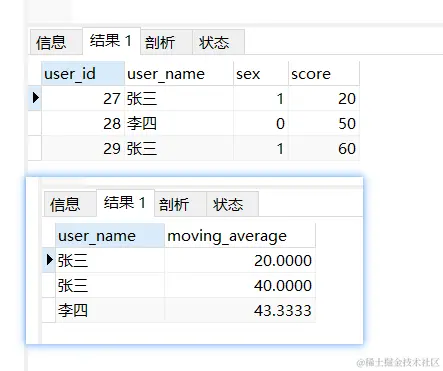Image resolution: width=443 pixels, height=371 pixels.
Task: Select the 李四 cell next to 43.3333
Action: coord(110,310)
